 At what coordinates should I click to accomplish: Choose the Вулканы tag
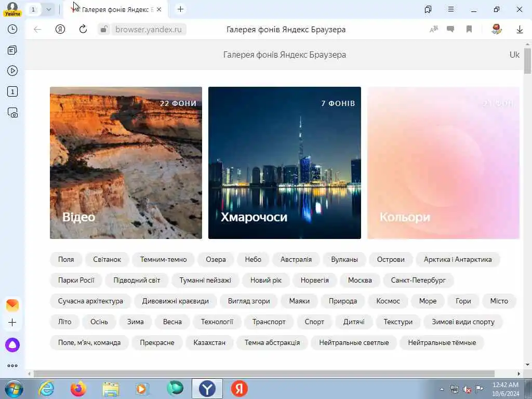pyautogui.click(x=344, y=260)
